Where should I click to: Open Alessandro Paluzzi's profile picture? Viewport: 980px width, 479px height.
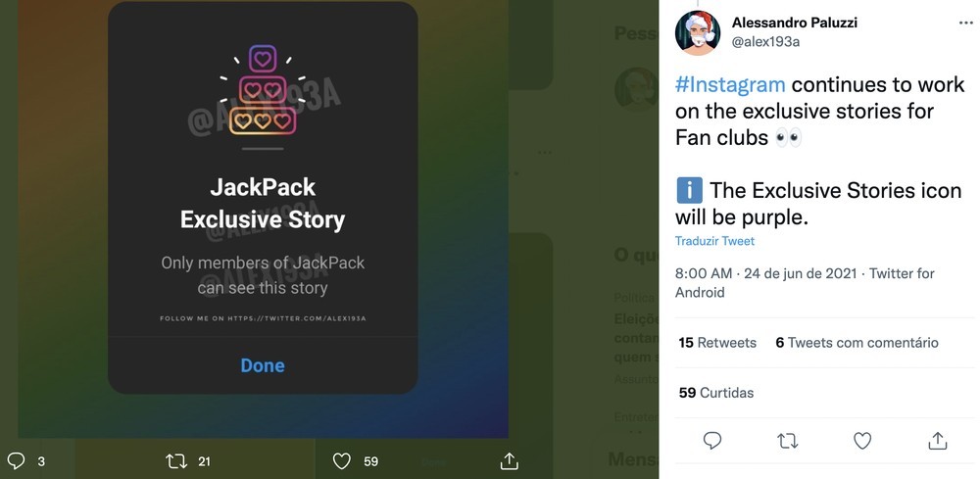pos(698,32)
